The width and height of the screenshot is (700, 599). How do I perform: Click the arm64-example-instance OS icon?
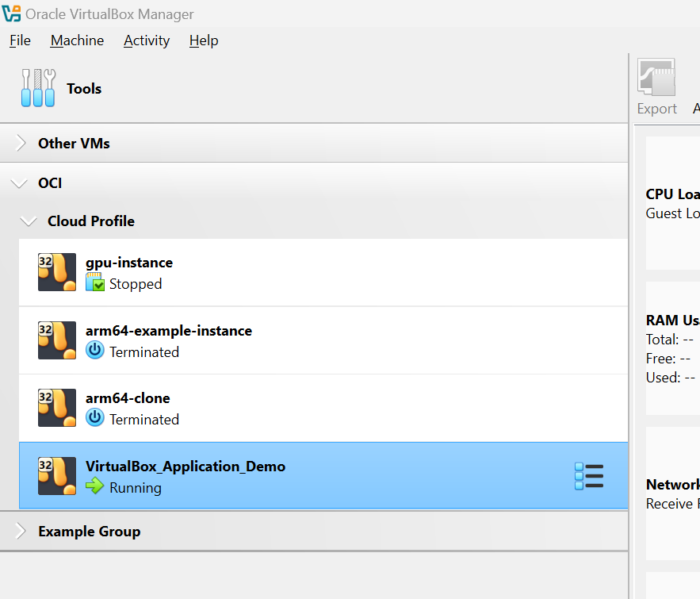(57, 340)
